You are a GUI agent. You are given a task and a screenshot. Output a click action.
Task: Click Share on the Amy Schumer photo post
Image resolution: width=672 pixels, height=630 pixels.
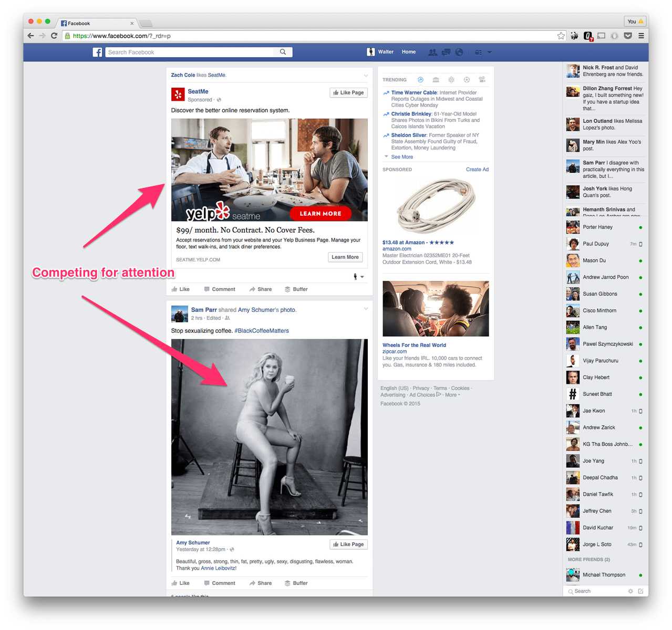pyautogui.click(x=261, y=583)
